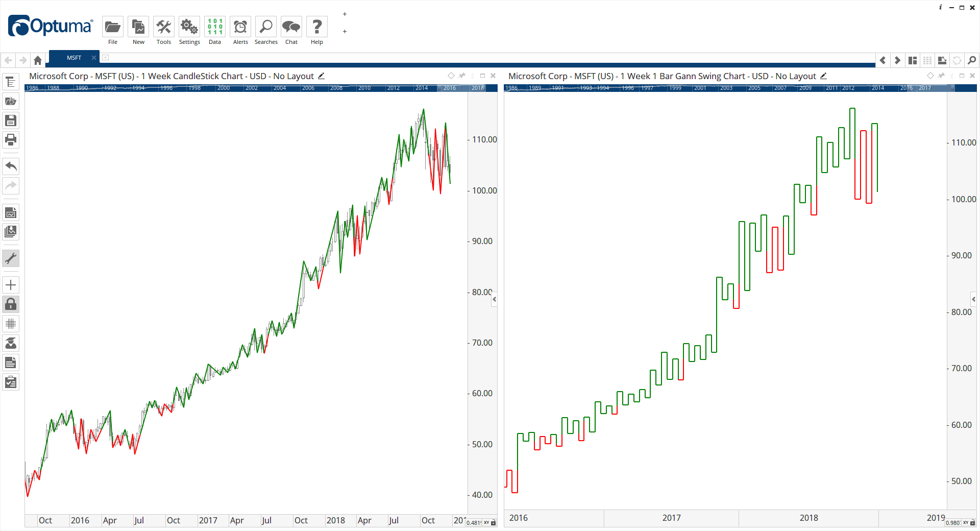980x531 pixels.
Task: Open the Data binary icon
Action: click(215, 27)
